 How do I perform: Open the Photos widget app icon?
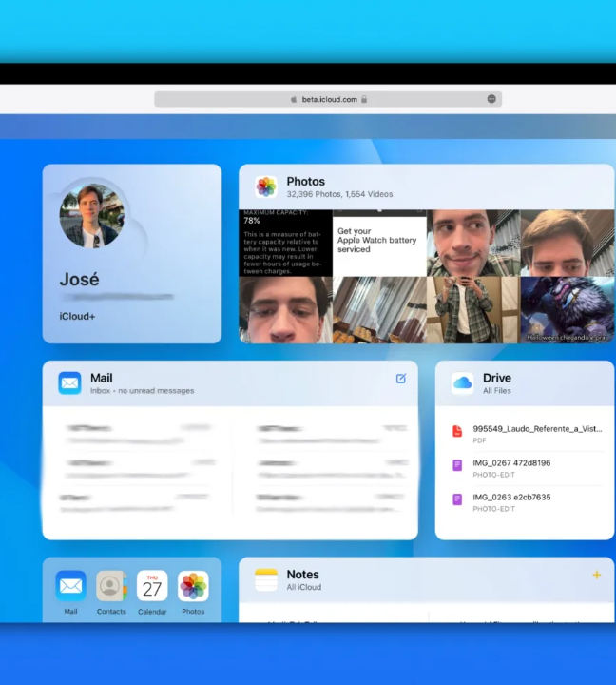point(266,187)
